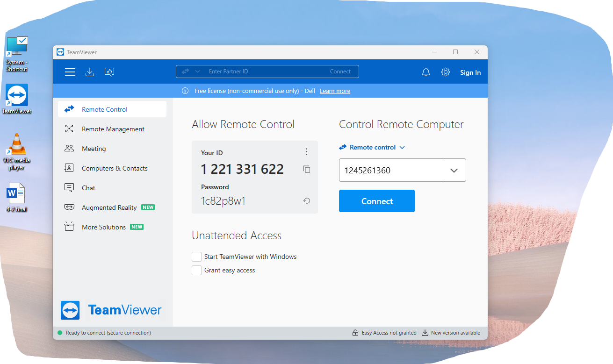
Task: Copy Your ID using the copy icon
Action: 307,169
